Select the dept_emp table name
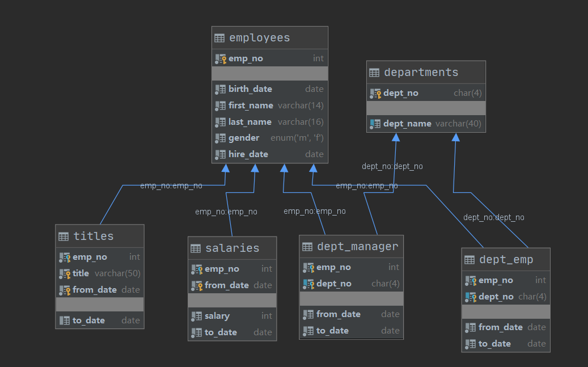The height and width of the screenshot is (367, 588). [506, 260]
